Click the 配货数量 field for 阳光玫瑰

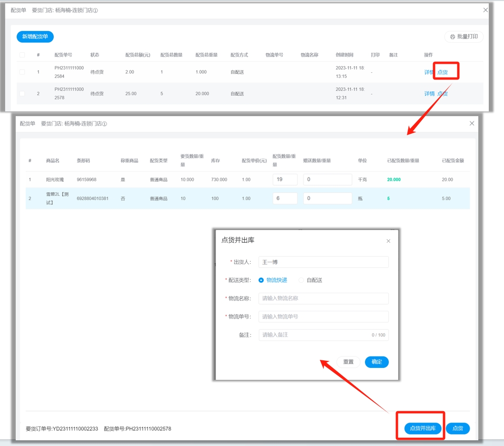tap(285, 179)
